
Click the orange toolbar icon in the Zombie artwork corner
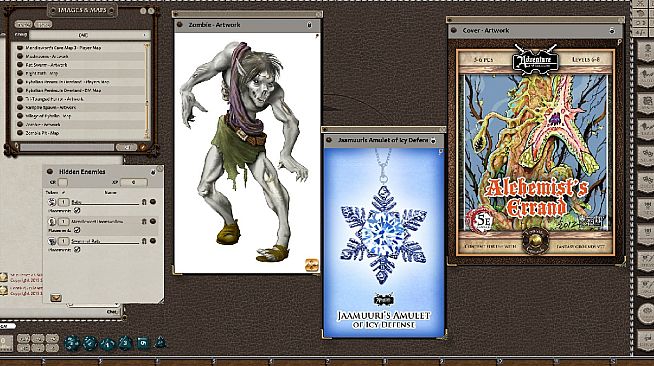click(312, 265)
